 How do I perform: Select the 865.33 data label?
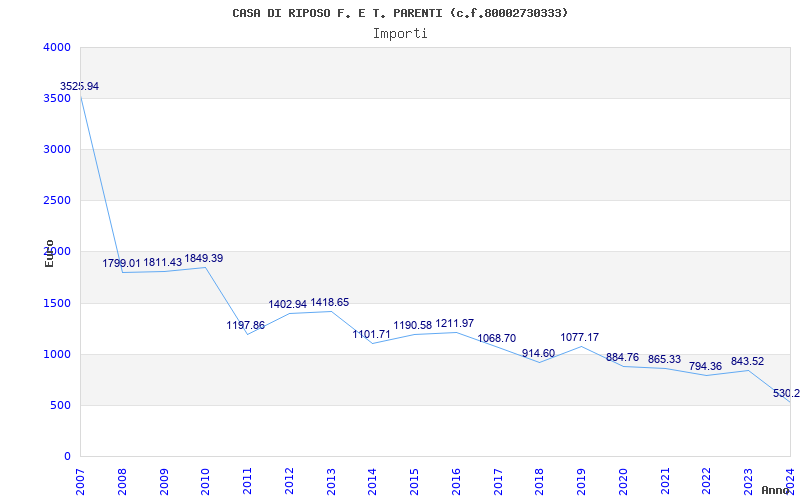[x=664, y=359]
